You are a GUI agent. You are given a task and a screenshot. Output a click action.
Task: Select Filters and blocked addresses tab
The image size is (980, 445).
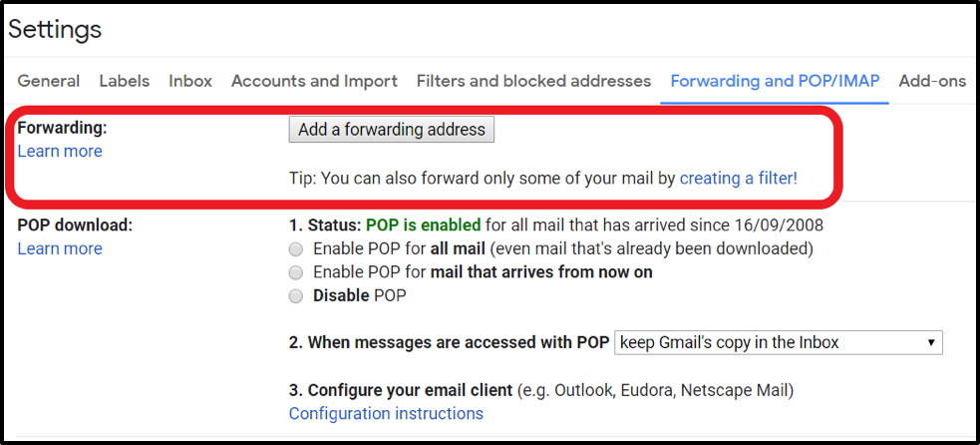[x=533, y=81]
